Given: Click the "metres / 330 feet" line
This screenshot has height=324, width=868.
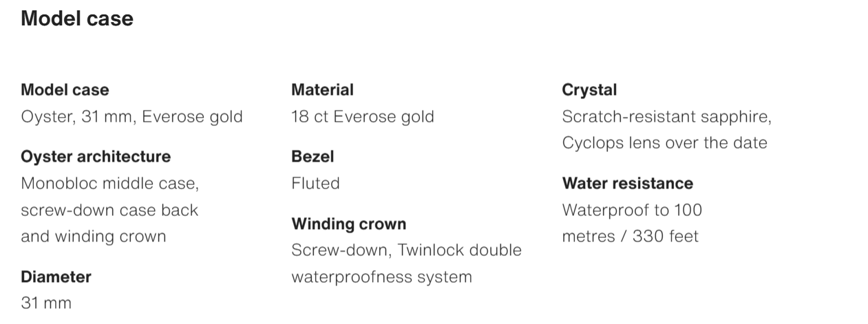Looking at the screenshot, I should (630, 236).
